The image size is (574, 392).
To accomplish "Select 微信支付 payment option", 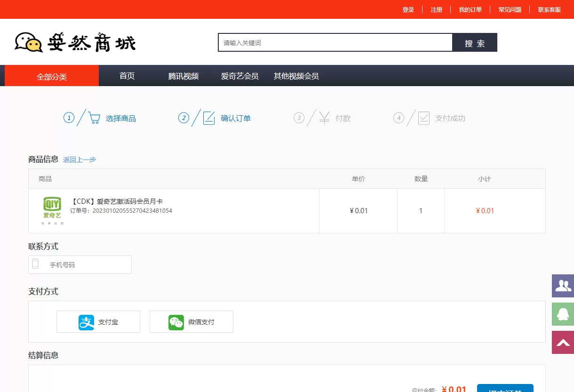I will click(x=191, y=322).
